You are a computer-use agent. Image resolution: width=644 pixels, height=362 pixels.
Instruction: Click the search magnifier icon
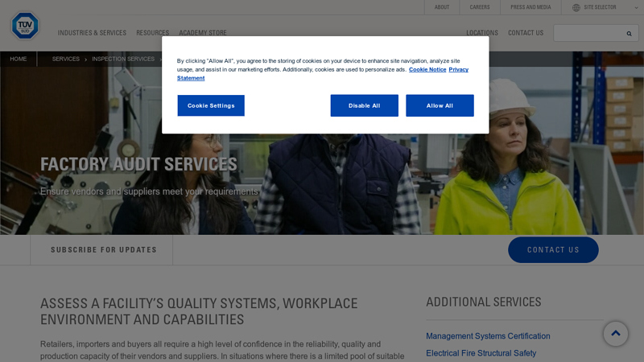tap(629, 34)
